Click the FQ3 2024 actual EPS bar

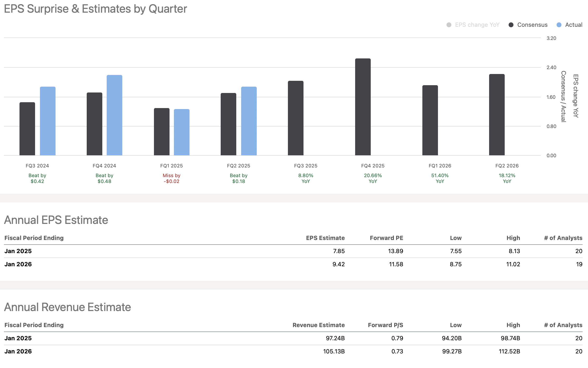coord(48,121)
